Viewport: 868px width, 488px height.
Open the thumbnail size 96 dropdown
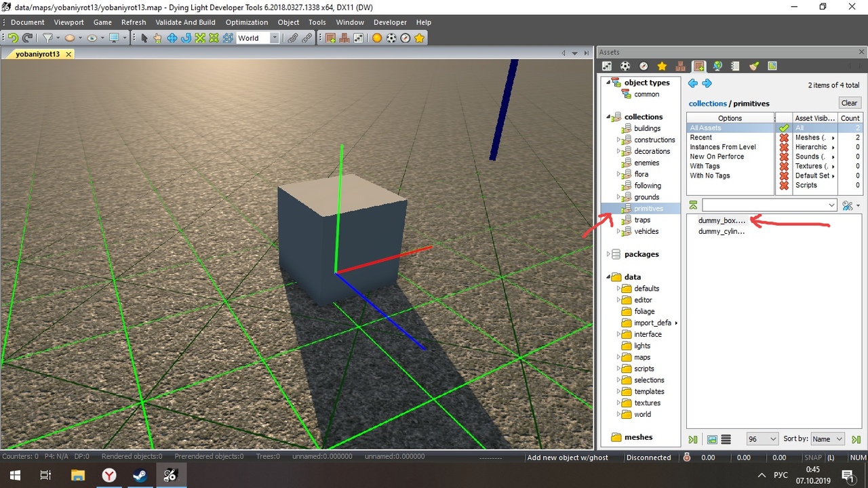coord(762,439)
